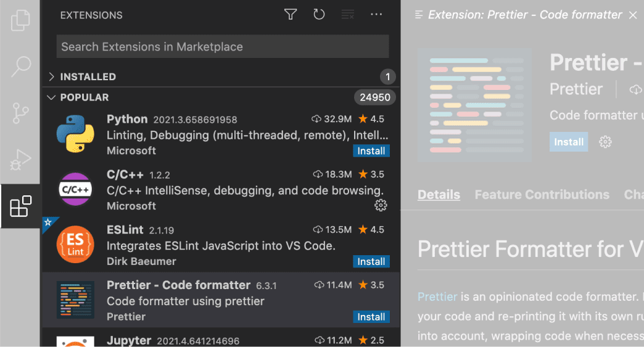Screen dimensions: 644x347
Task: Install the Python extension
Action: [371, 151]
